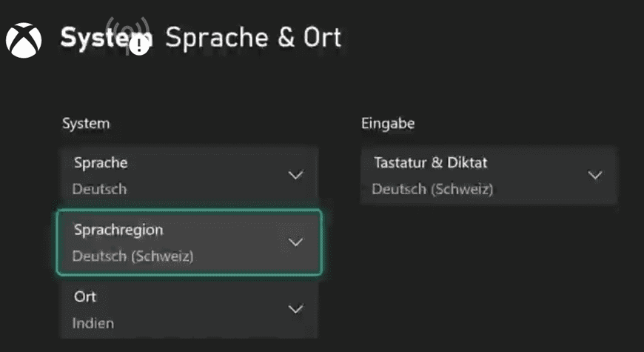Expand the Tastatur & Diktat chevron arrow

[x=594, y=175]
